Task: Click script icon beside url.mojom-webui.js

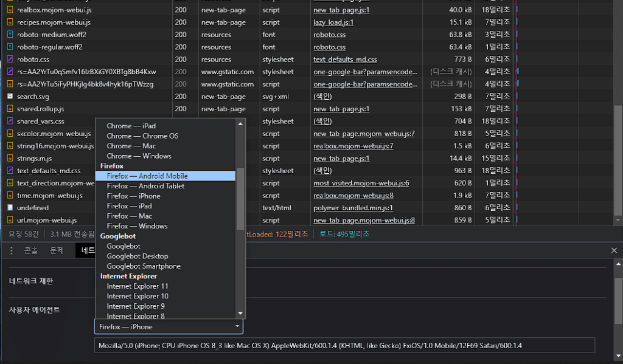Action: [10, 220]
